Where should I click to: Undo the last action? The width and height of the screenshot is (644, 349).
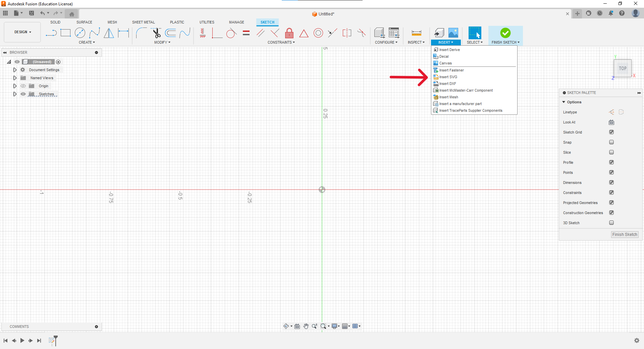pos(42,13)
